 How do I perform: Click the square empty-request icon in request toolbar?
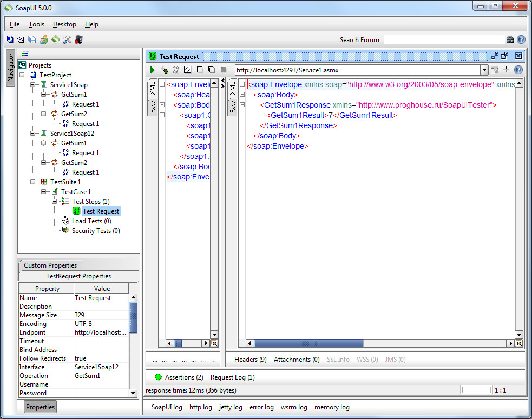tap(200, 70)
